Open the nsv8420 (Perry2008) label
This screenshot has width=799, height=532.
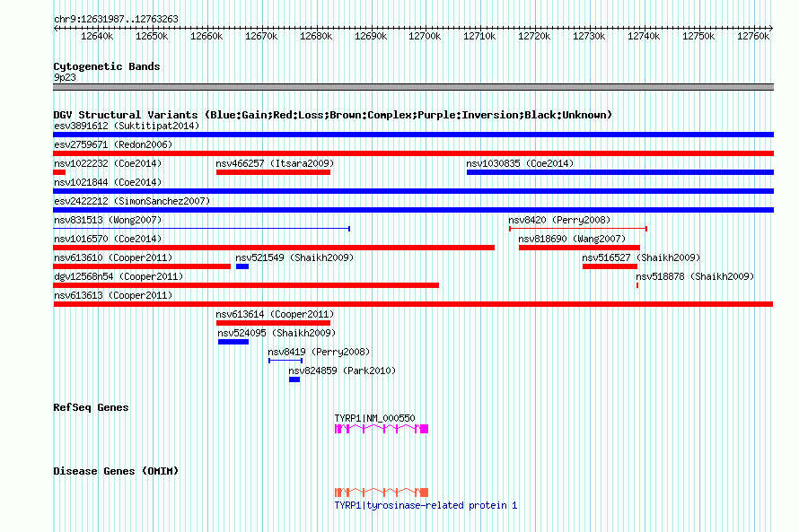point(559,220)
